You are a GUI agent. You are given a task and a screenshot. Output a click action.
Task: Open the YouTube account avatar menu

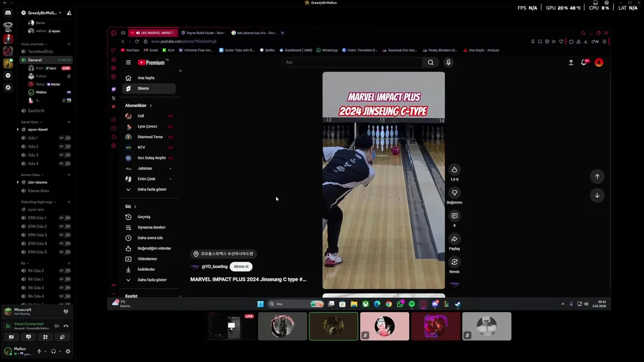click(599, 62)
